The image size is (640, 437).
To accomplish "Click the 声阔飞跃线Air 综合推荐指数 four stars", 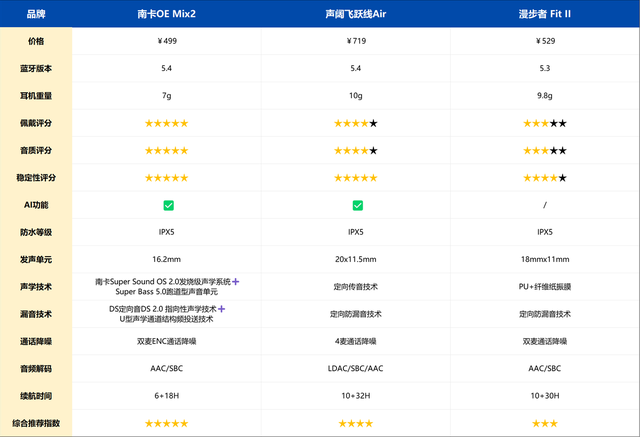I will [x=356, y=423].
